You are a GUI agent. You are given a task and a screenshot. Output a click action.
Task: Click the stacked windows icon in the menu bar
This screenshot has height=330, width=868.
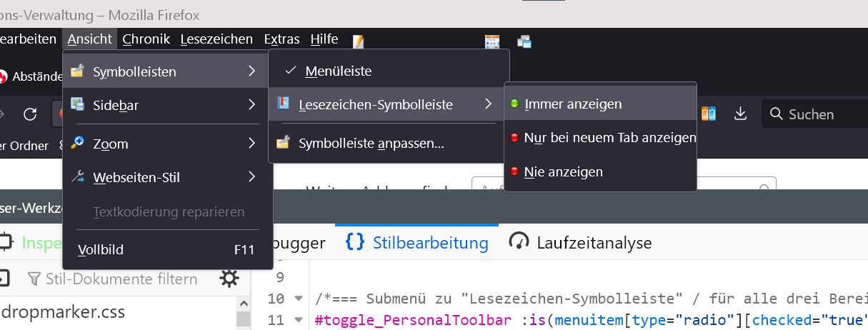[524, 41]
